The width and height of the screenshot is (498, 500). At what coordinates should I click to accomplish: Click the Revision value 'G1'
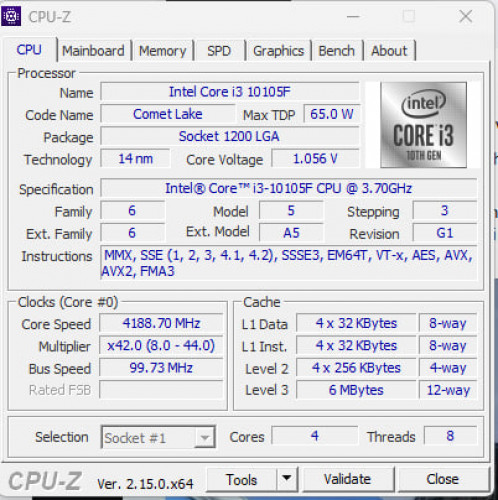tap(445, 233)
